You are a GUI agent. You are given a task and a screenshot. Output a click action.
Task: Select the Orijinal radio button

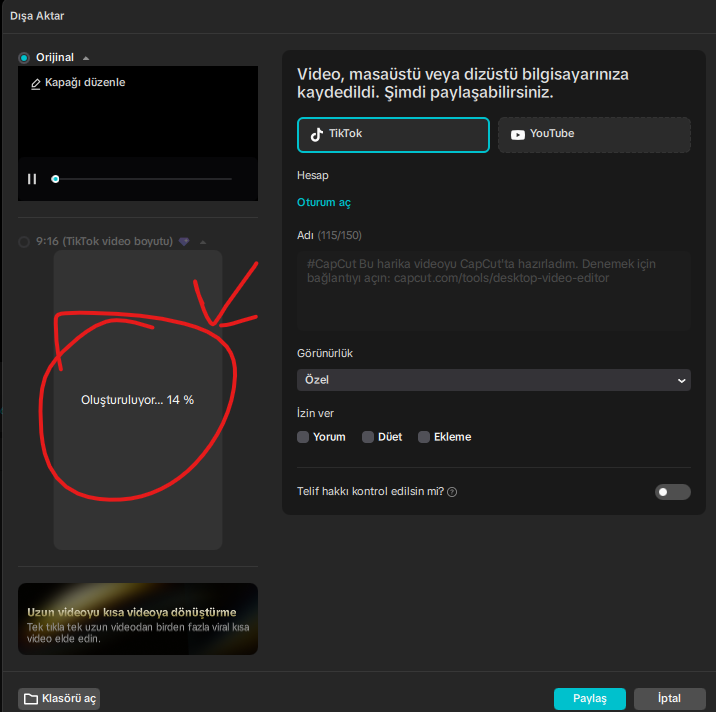24,58
